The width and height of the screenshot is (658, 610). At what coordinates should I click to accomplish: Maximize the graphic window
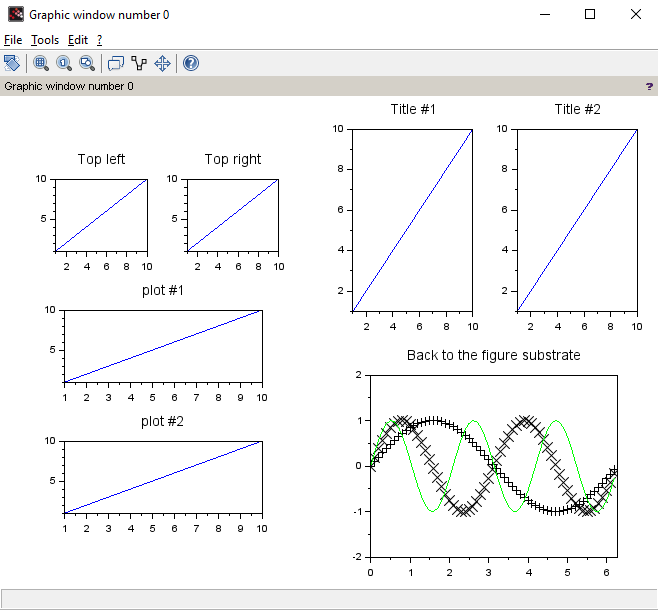tap(590, 15)
